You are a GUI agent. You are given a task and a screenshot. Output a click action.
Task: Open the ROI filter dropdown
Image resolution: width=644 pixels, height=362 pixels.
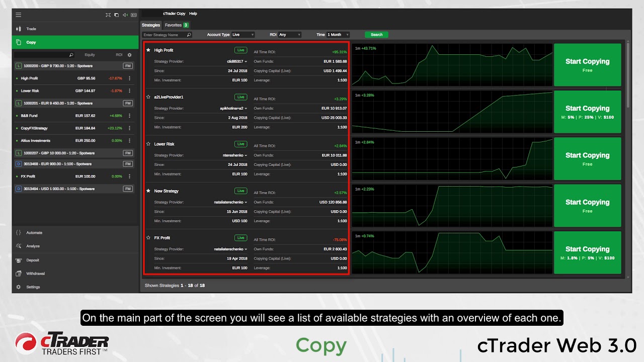click(290, 35)
